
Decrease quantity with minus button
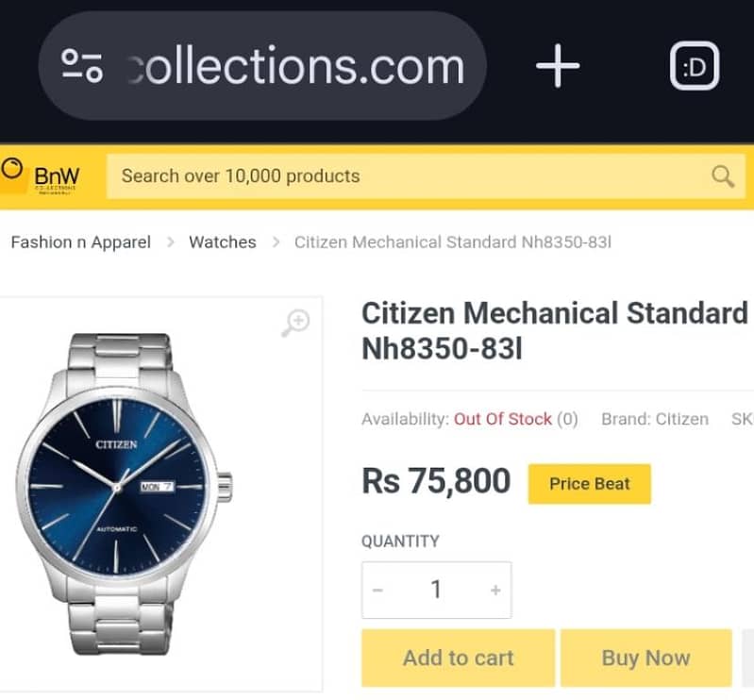(x=377, y=590)
